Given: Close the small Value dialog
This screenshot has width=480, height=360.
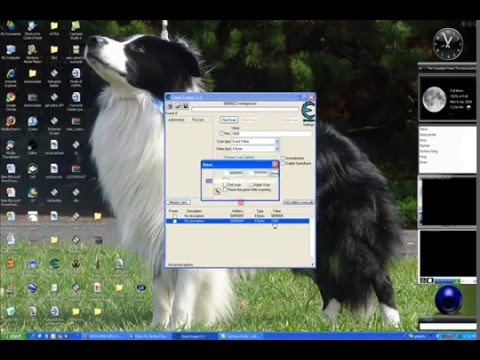Looking at the screenshot, I should click(275, 164).
